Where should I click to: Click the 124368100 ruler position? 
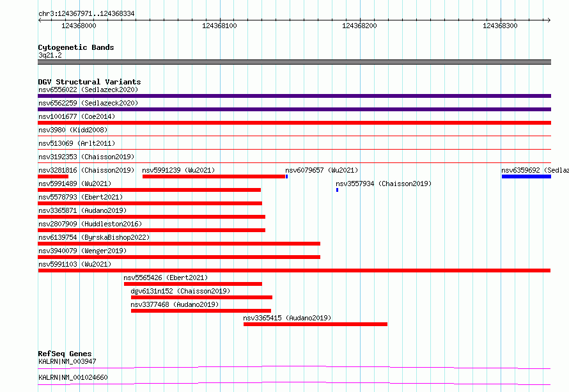(x=219, y=26)
